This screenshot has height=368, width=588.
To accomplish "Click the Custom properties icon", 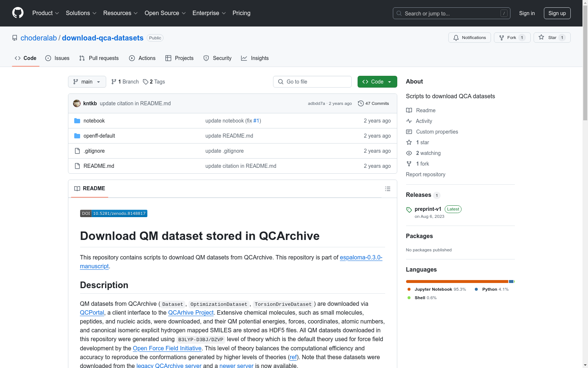I will point(409,132).
